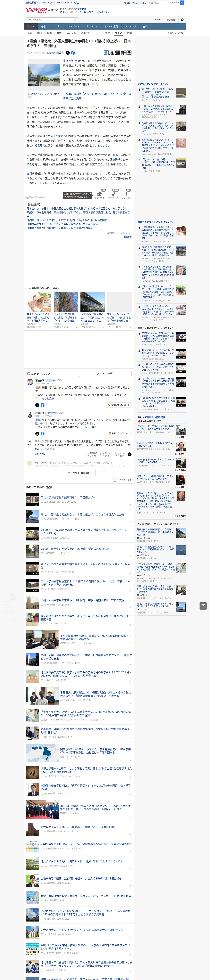Open the 速報 navigation tab
Image resolution: width=210 pixels, height=980 pixels.
pos(43,27)
